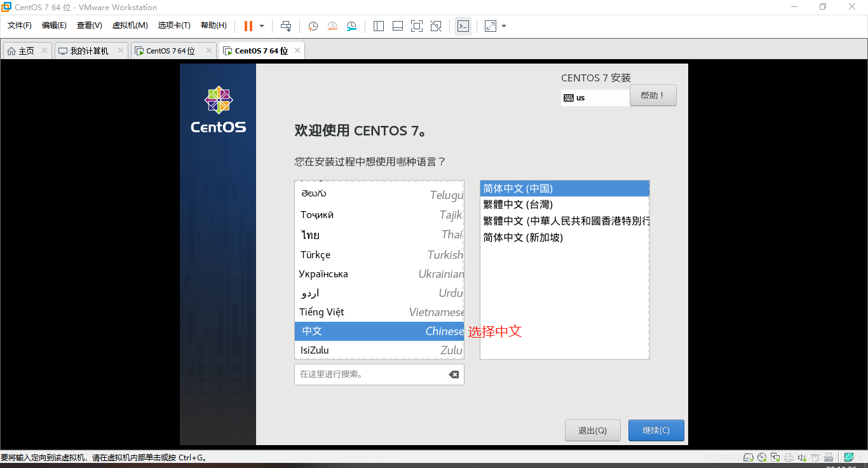The width and height of the screenshot is (868, 468).
Task: Close the 主页 tab
Action: click(x=44, y=50)
